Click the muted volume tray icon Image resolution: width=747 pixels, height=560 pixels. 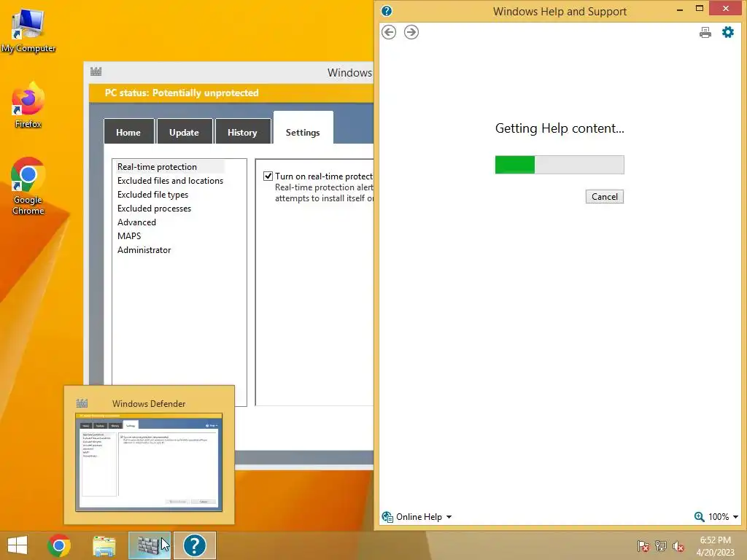(x=678, y=546)
